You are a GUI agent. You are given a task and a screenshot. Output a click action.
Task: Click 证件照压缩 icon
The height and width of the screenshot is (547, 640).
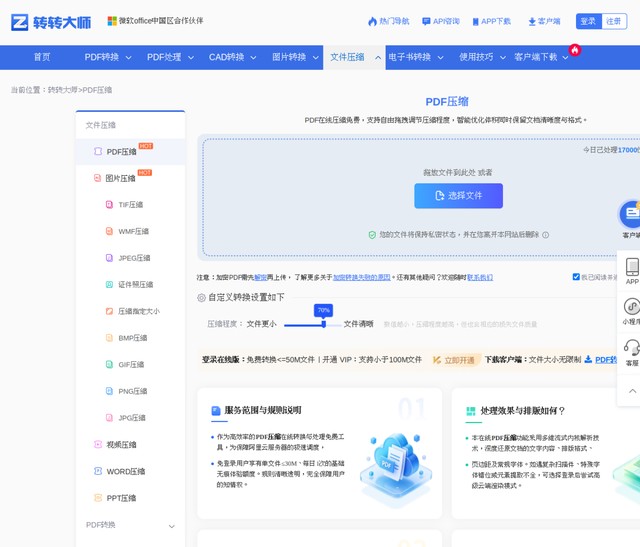[109, 285]
